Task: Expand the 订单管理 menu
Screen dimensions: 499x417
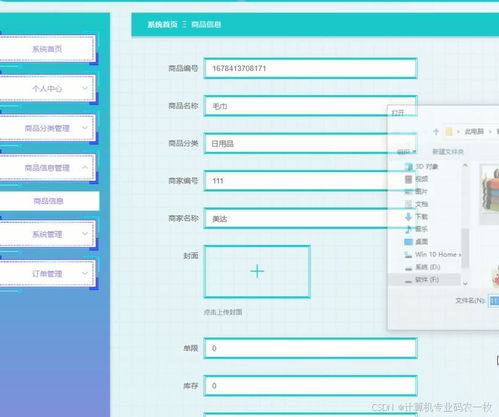Action: [x=47, y=274]
